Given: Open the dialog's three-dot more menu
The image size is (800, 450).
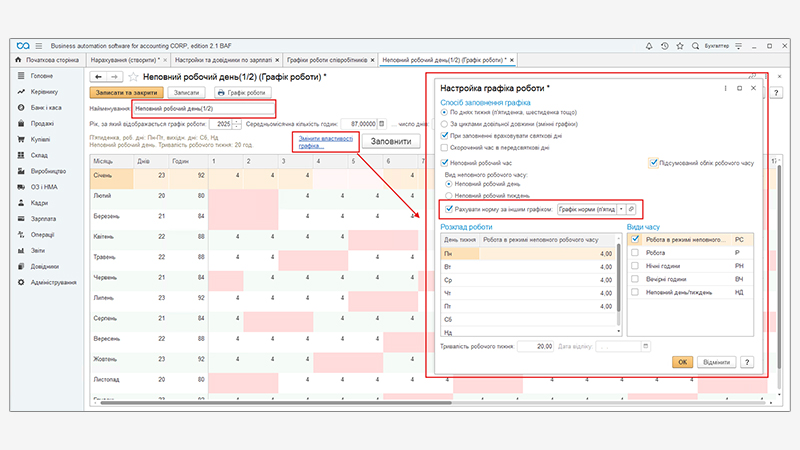Looking at the screenshot, I should coord(724,87).
